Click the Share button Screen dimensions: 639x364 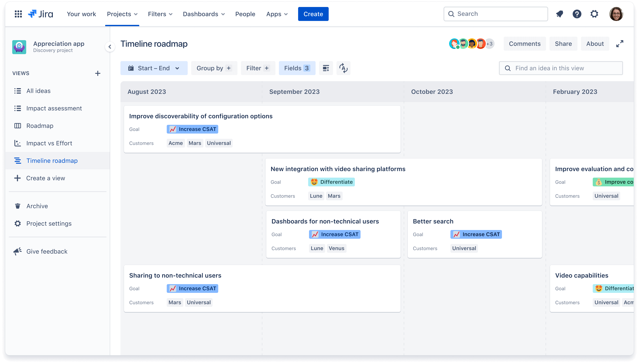pyautogui.click(x=563, y=43)
